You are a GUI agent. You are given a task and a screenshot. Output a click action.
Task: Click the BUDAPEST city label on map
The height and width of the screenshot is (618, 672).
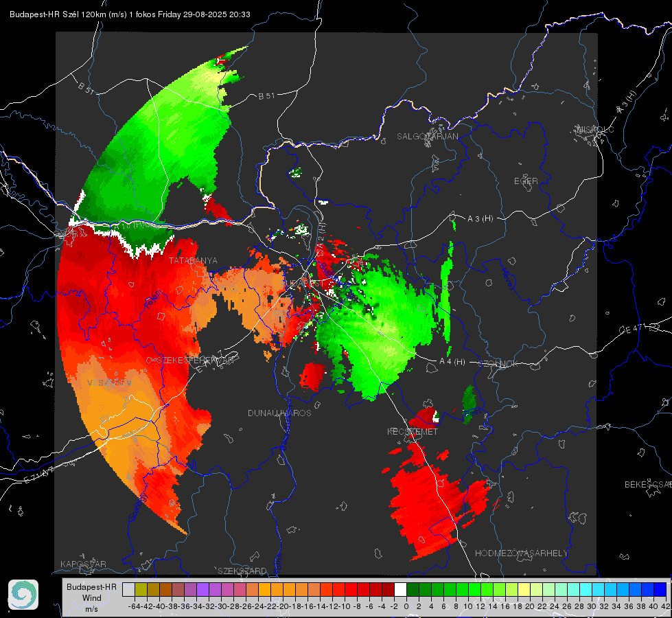[302, 283]
